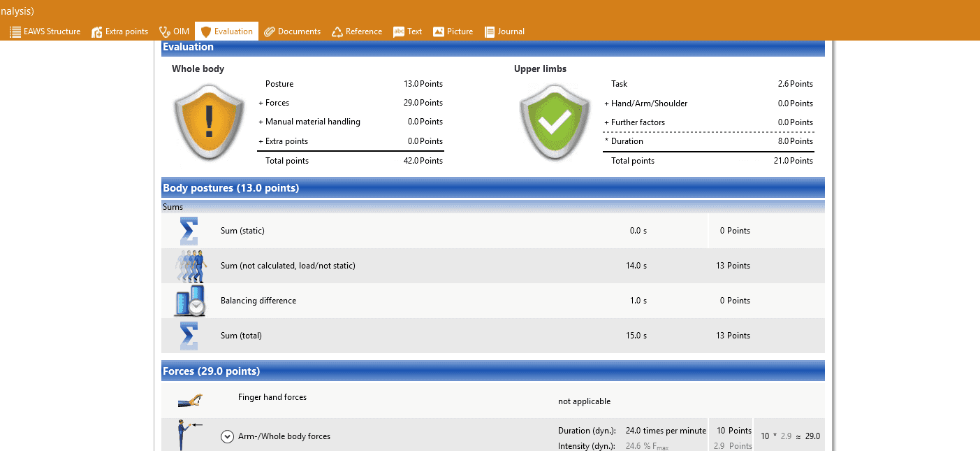
Task: Click the orange warning shield icon
Action: point(208,122)
